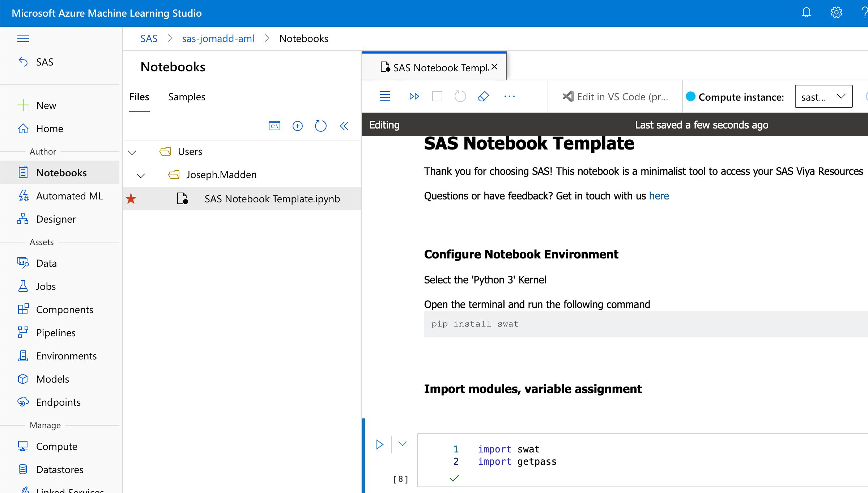Collapse the Joseph.Madden folder

tap(141, 175)
